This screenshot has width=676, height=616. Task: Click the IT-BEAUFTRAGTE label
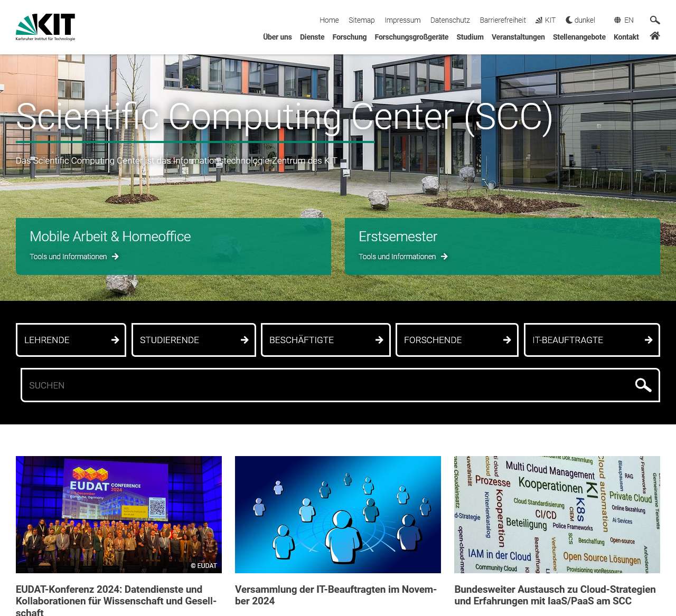coord(568,340)
